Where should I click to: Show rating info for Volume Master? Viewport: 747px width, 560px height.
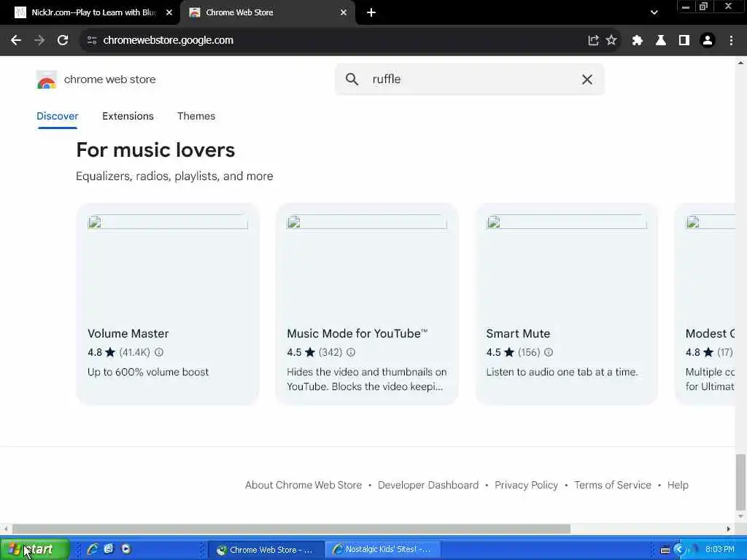[x=159, y=352]
